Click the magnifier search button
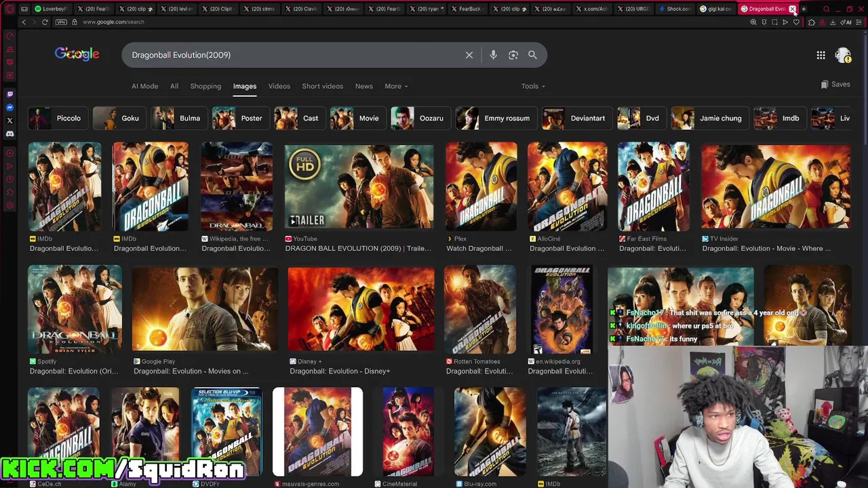 pos(532,55)
